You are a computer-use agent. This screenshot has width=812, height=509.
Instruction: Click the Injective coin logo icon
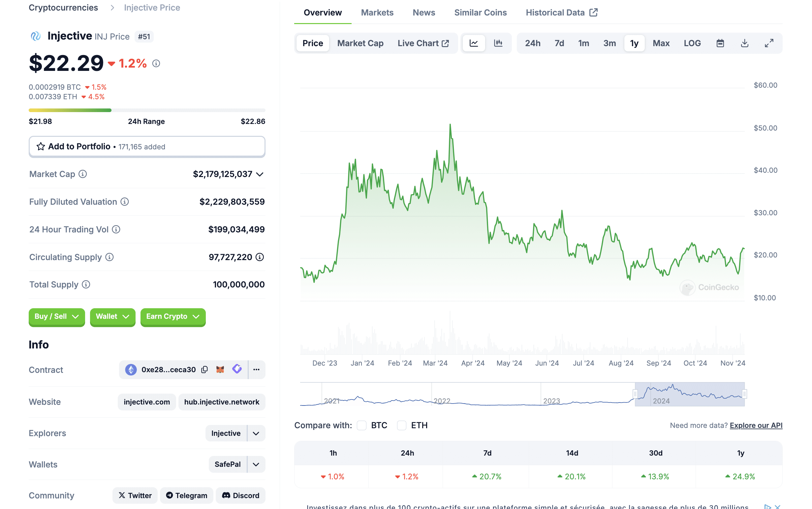point(36,36)
